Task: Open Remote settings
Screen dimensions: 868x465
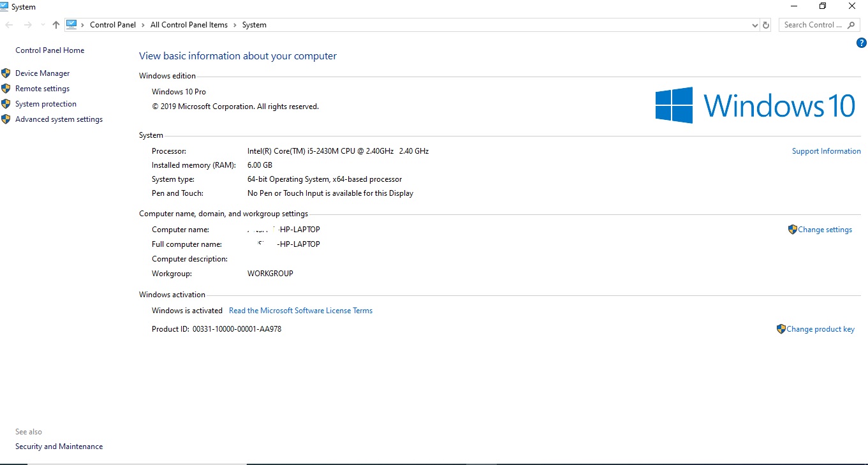Action: [43, 89]
